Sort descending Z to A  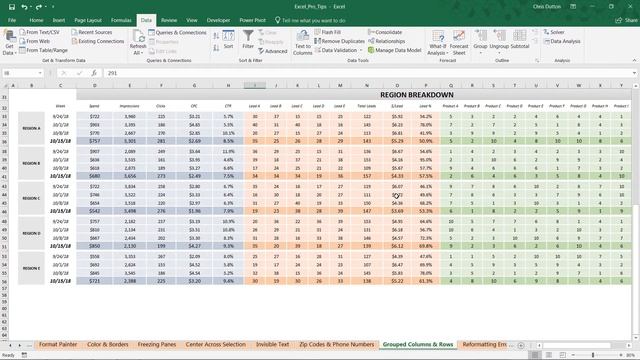tap(216, 48)
